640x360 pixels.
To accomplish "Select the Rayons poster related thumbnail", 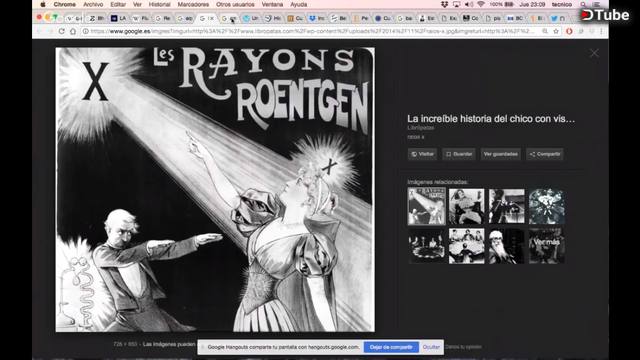I will (x=427, y=206).
